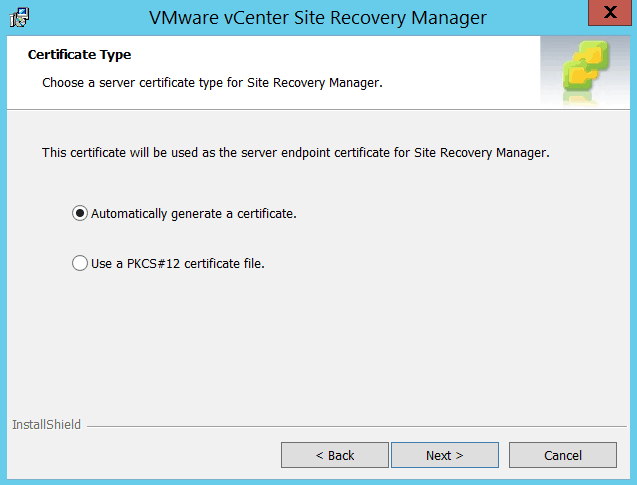Click the Certificate Type heading
The width and height of the screenshot is (637, 485).
(x=79, y=55)
